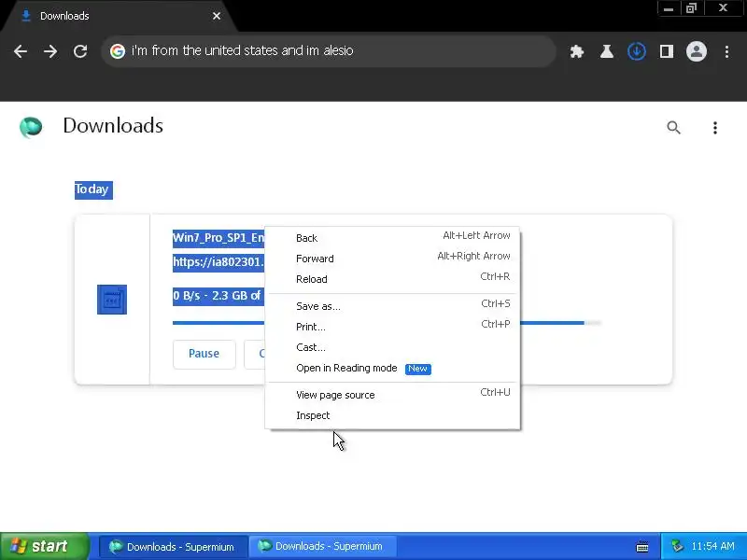
Task: Open the profile avatar icon
Action: pyautogui.click(x=696, y=51)
